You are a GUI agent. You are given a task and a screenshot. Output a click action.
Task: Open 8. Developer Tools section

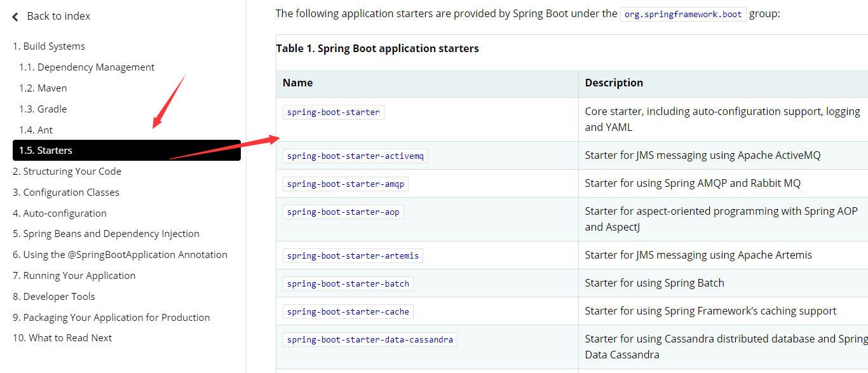click(54, 297)
